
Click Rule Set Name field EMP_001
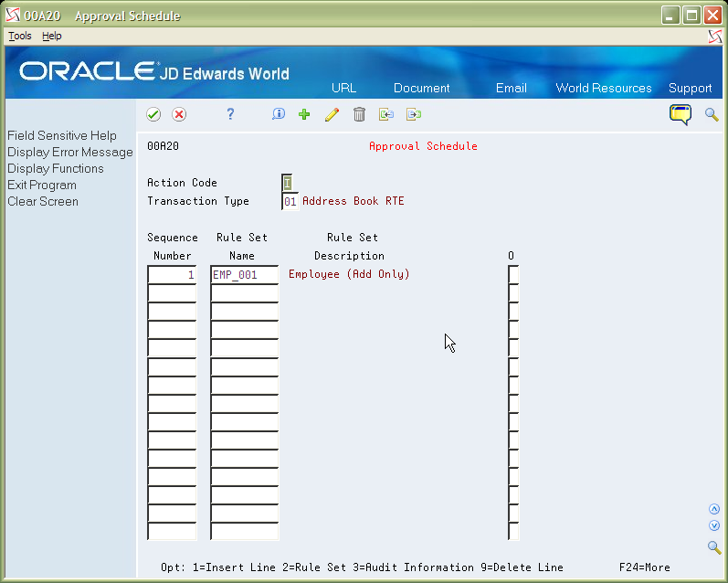tap(244, 274)
